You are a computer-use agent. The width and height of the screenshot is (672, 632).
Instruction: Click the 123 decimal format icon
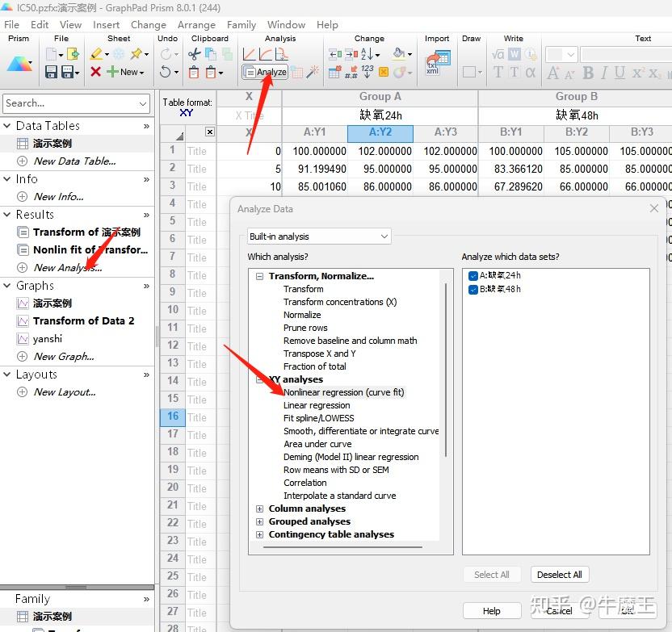(367, 72)
